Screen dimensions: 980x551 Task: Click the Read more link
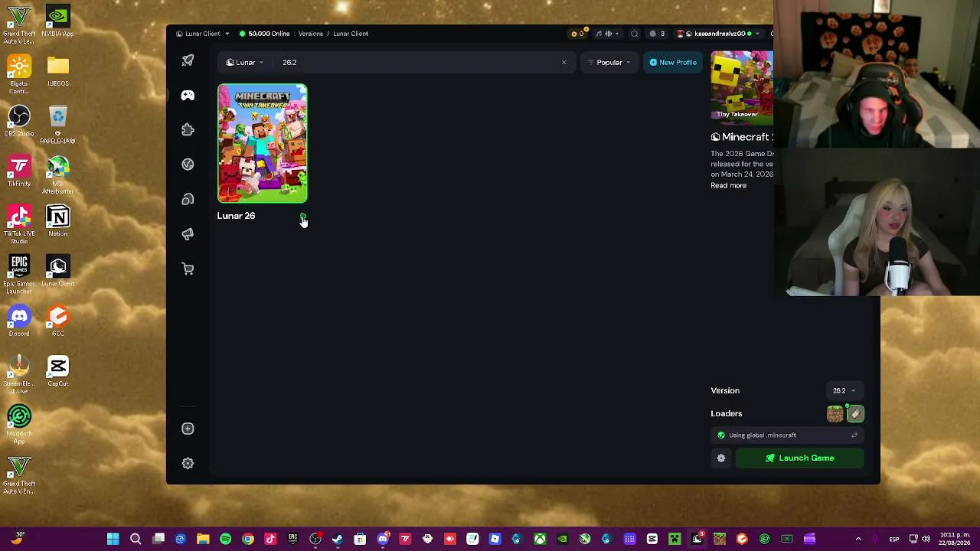[x=728, y=185]
